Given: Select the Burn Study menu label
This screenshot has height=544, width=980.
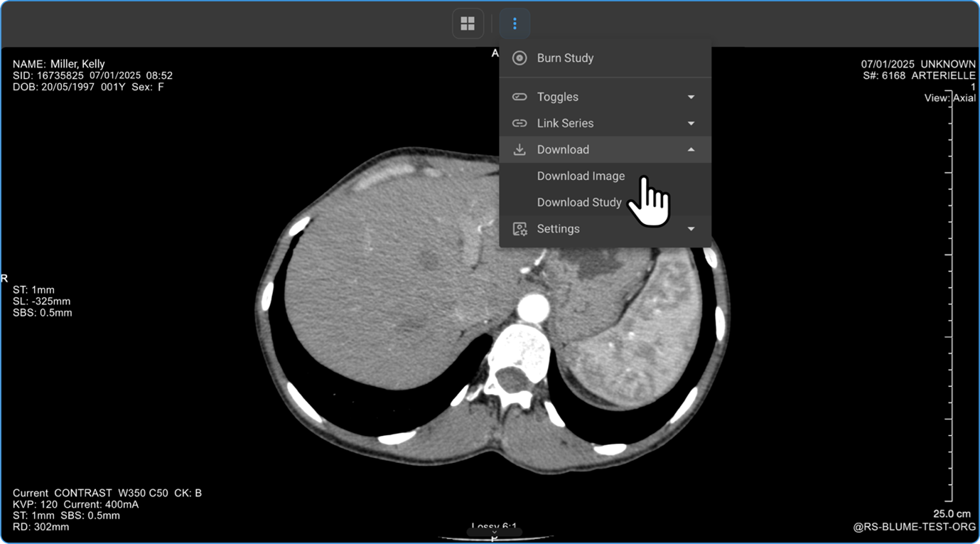Looking at the screenshot, I should point(565,58).
